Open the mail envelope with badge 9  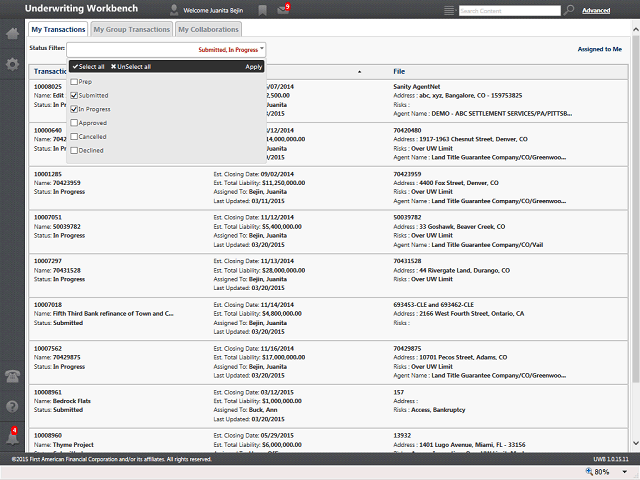tap(283, 9)
